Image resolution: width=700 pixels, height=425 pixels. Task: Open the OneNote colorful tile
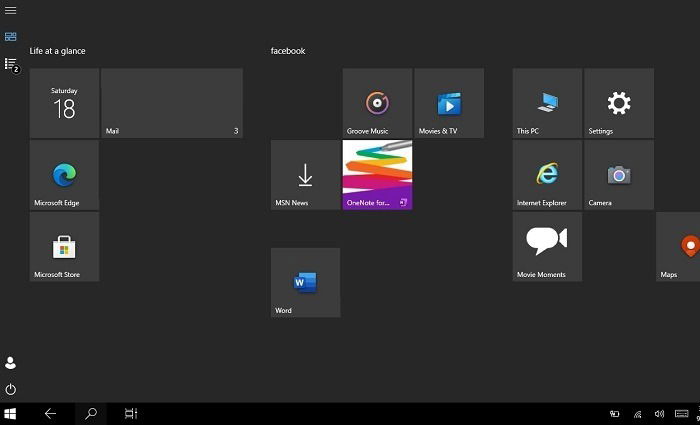377,175
